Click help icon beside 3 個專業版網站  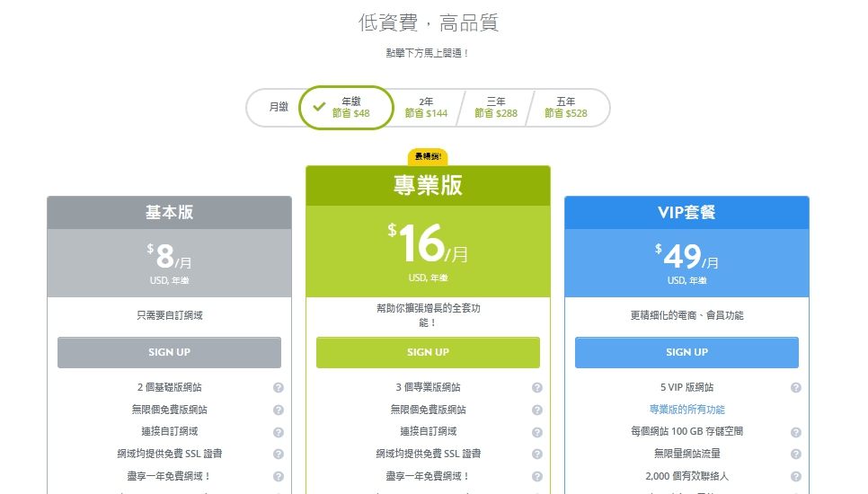click(x=537, y=388)
